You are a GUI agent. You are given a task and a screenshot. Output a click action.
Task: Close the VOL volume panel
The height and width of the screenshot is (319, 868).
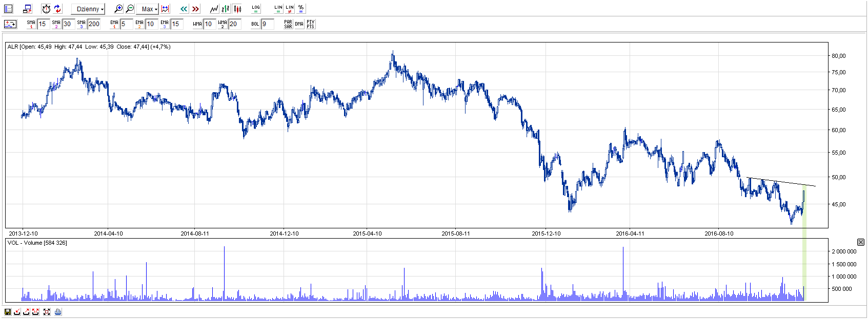(860, 242)
